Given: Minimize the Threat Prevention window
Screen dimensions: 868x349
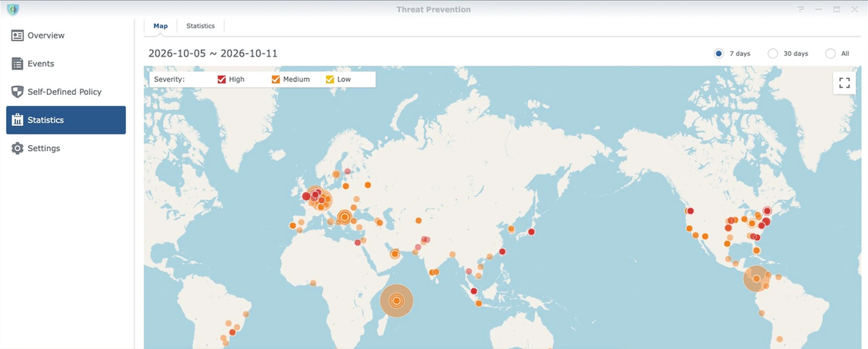Looking at the screenshot, I should 819,9.
